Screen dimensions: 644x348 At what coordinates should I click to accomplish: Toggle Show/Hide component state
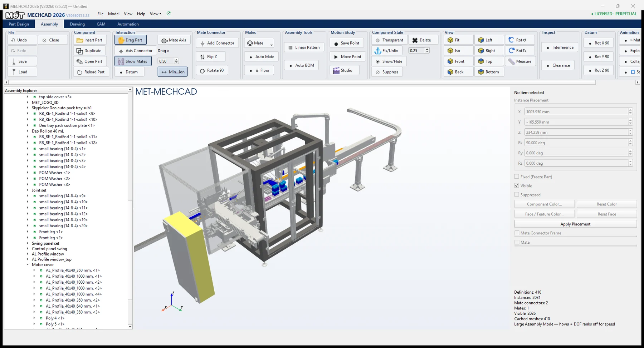pos(389,61)
